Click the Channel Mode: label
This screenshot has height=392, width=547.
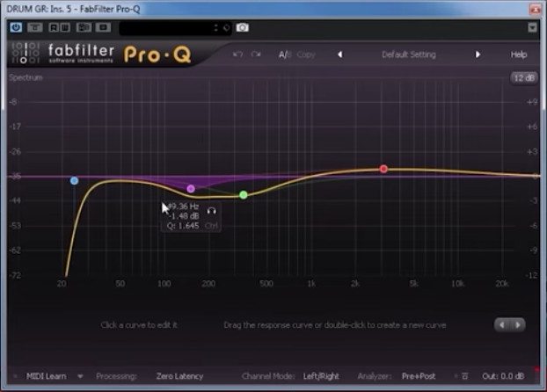268,376
